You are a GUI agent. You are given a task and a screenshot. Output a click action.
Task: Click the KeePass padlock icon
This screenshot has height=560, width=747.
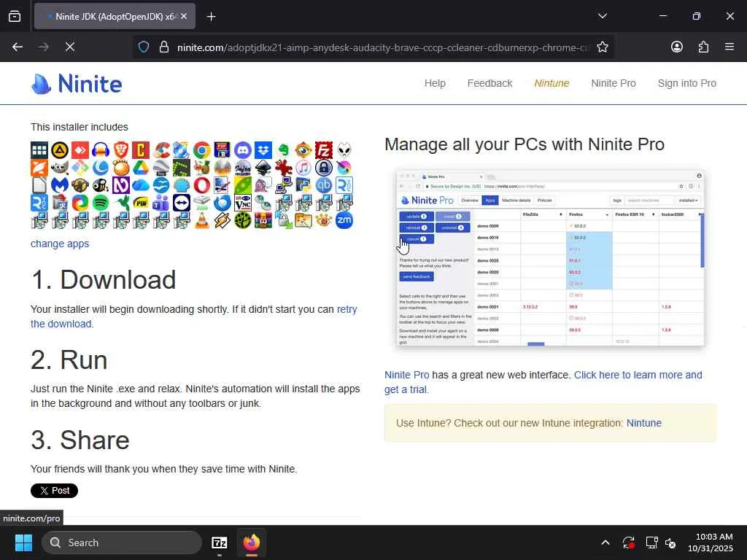[324, 168]
